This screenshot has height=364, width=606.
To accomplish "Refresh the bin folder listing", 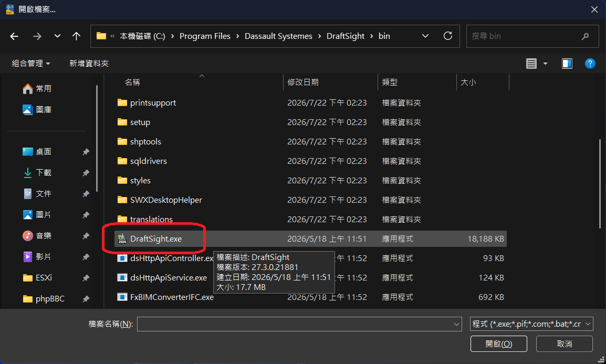I will click(x=448, y=36).
